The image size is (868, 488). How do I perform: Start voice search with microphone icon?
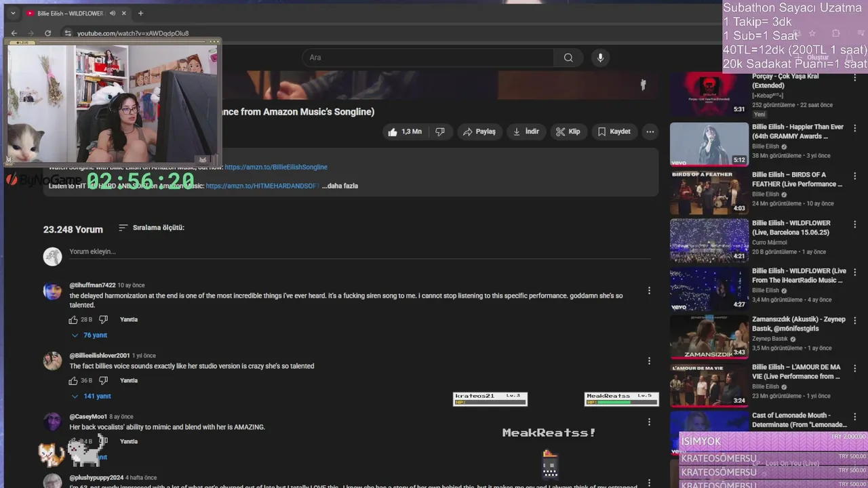[600, 58]
